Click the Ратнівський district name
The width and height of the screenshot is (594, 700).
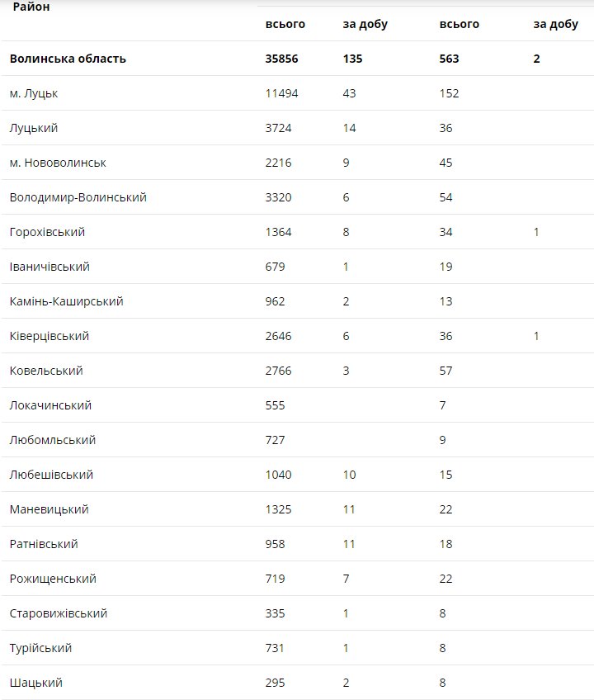click(x=44, y=544)
